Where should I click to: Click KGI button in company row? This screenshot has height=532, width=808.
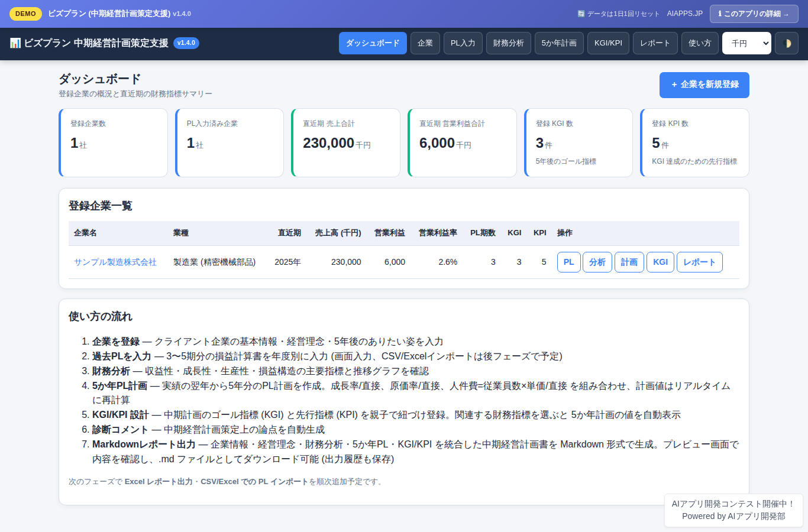click(661, 262)
